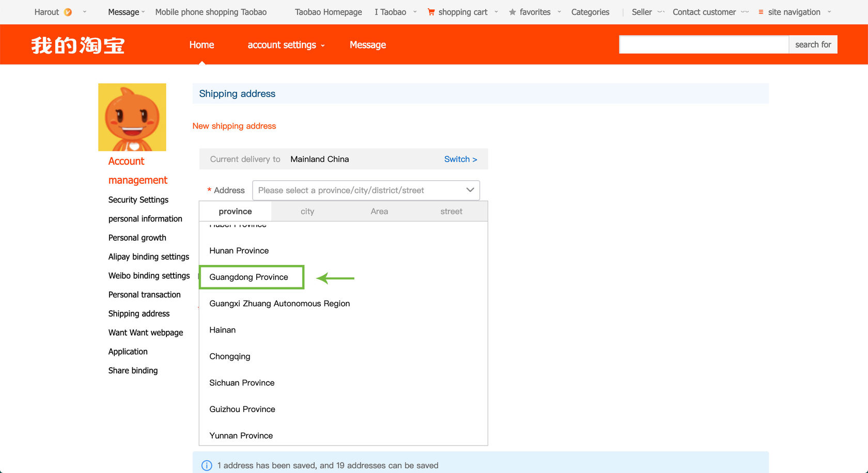Click the orange badge beside Harout

click(x=68, y=12)
